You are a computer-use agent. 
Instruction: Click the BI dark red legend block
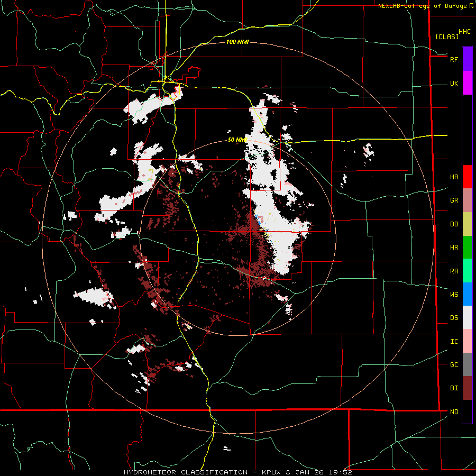[467, 388]
